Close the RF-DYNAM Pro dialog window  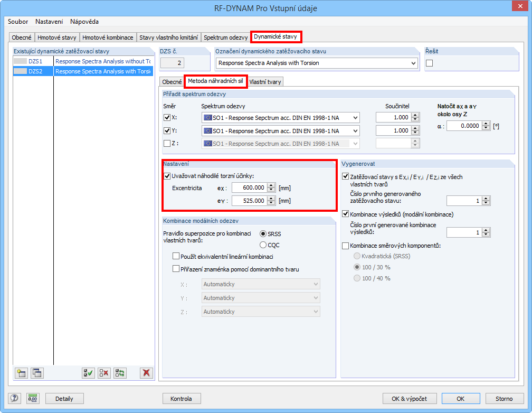(x=520, y=6)
